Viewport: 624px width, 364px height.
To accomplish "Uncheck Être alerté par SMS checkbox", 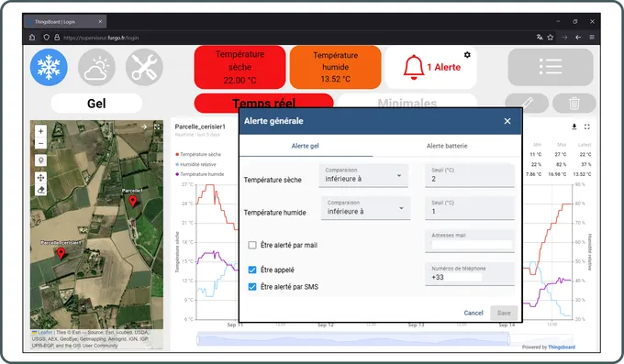I will point(252,286).
